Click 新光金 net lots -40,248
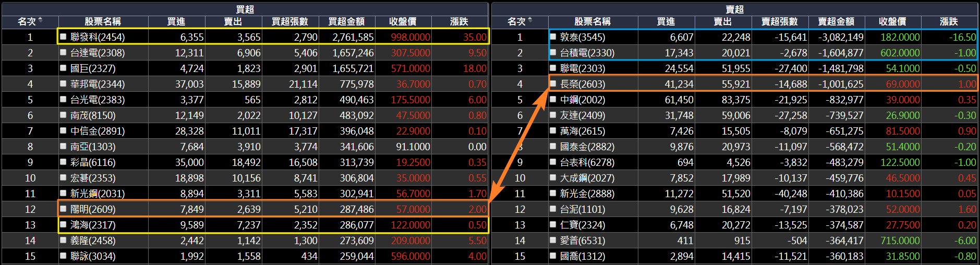Image resolution: width=980 pixels, height=265 pixels. tap(791, 194)
